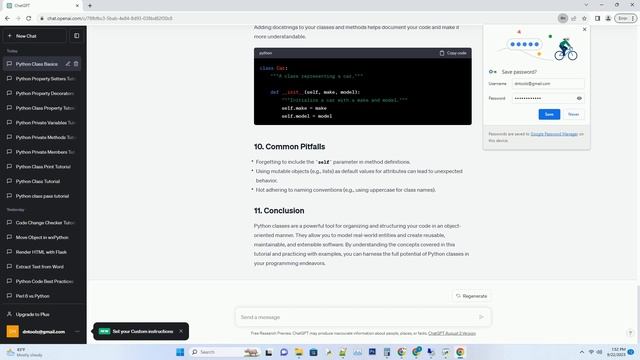Show the password with the eye icon
Screen dimensions: 640x360
pyautogui.click(x=579, y=98)
